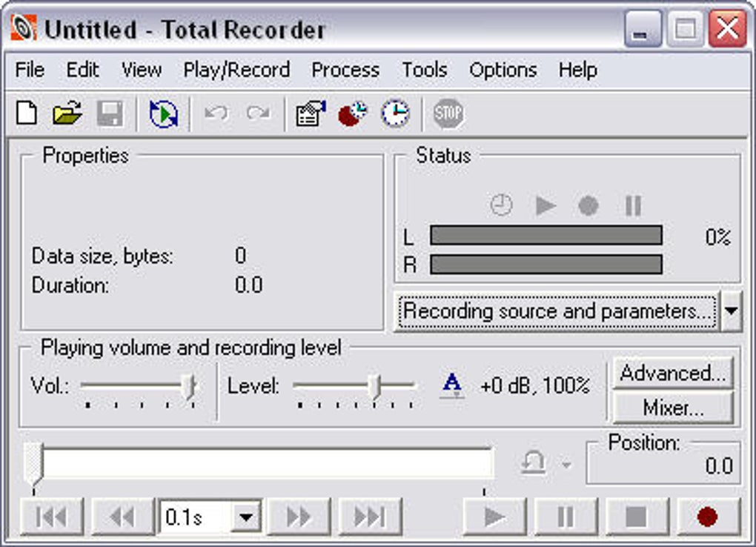Create a new file with toolbar icon
The height and width of the screenshot is (547, 756).
[x=27, y=113]
